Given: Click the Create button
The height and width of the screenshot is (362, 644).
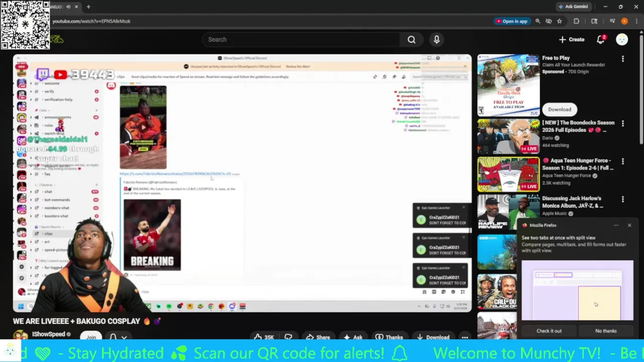Looking at the screenshot, I should tap(572, 40).
